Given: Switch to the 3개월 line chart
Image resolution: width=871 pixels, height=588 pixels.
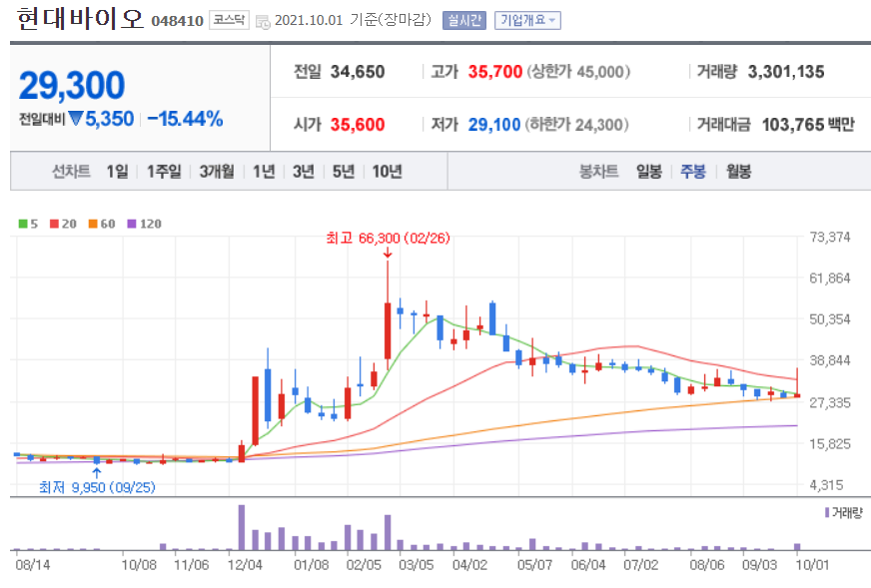Looking at the screenshot, I should [217, 171].
